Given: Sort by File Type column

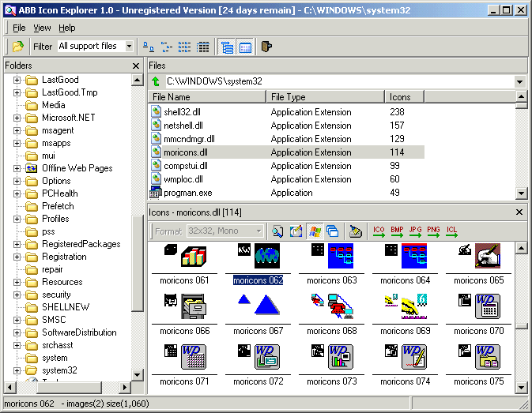Looking at the screenshot, I should pos(326,97).
